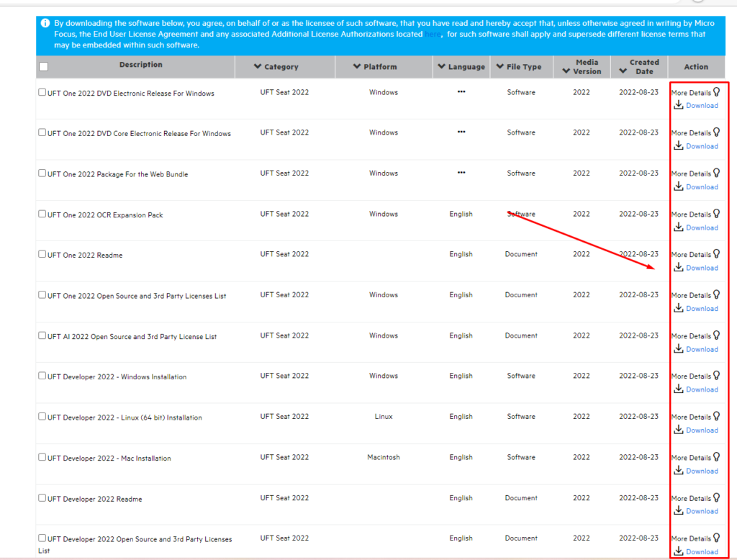
Task: Click the More Details bulb icon for UFT One 2022 Open Source Licenses List
Action: [x=716, y=294]
